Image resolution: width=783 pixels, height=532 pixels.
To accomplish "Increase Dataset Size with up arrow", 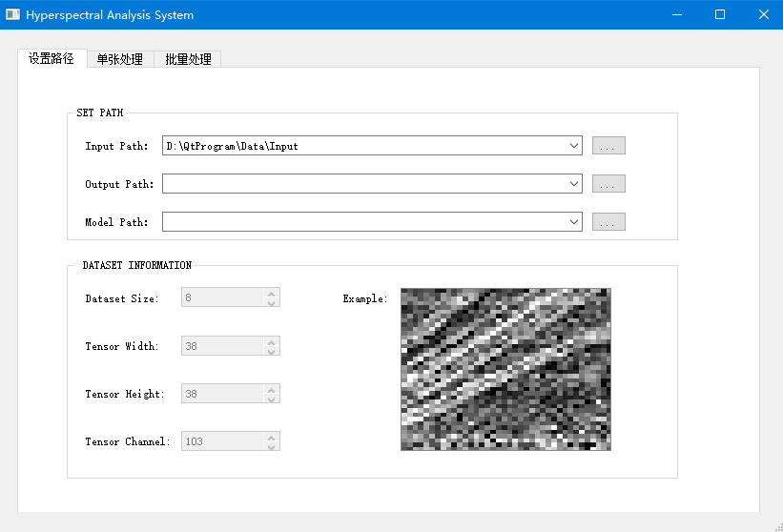I will click(x=271, y=294).
